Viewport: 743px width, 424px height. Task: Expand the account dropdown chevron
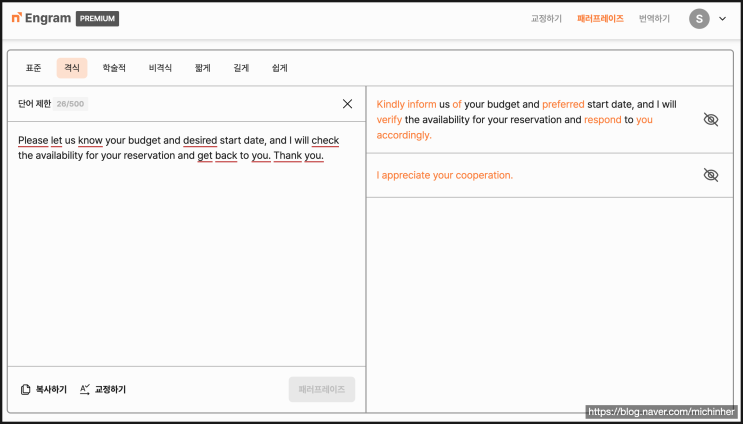[x=723, y=19]
